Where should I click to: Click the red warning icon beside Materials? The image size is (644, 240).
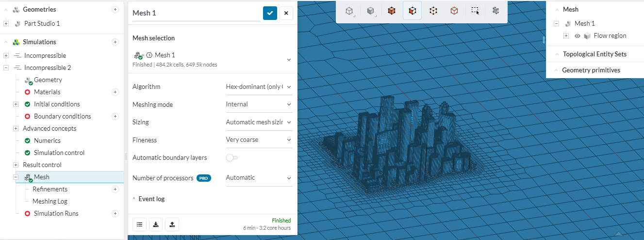(x=28, y=92)
